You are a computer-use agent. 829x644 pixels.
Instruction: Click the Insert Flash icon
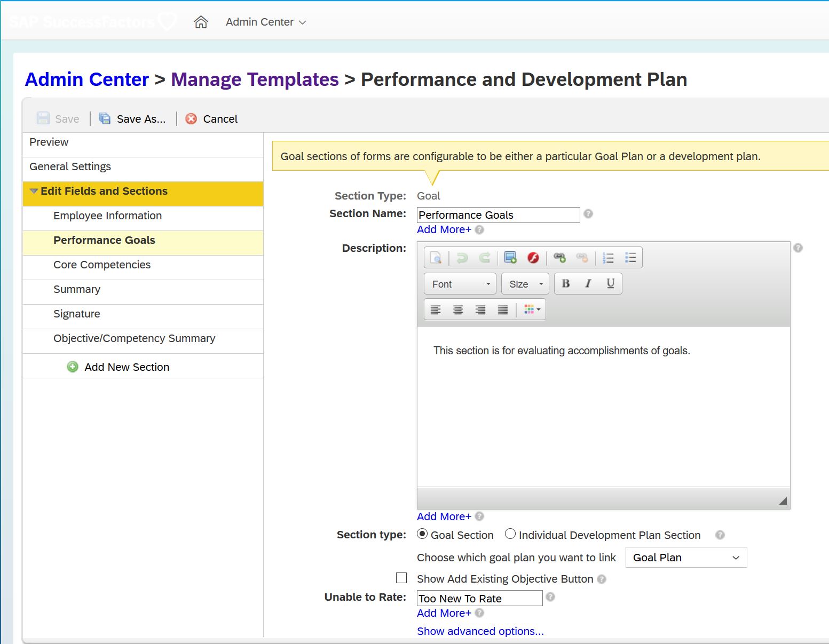click(533, 258)
